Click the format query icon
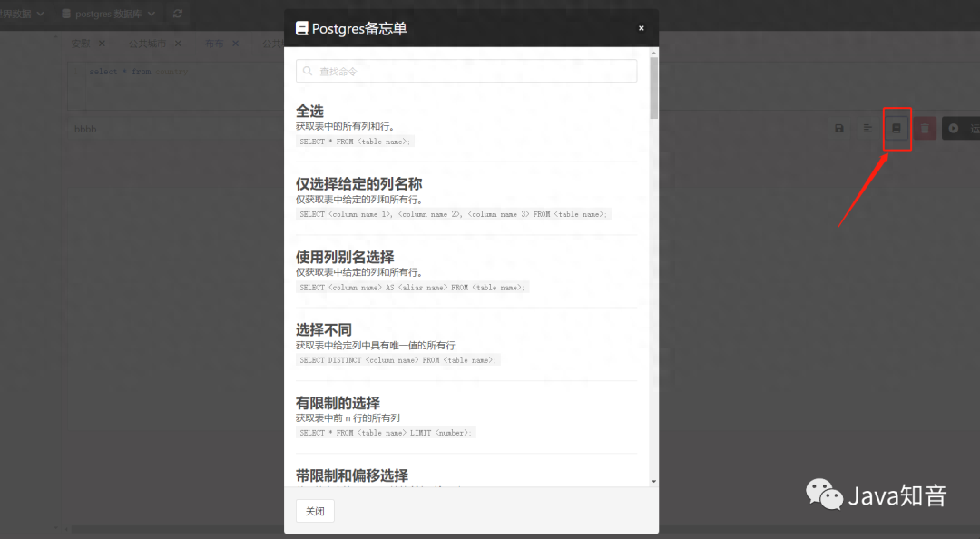This screenshot has height=539, width=980. (867, 129)
